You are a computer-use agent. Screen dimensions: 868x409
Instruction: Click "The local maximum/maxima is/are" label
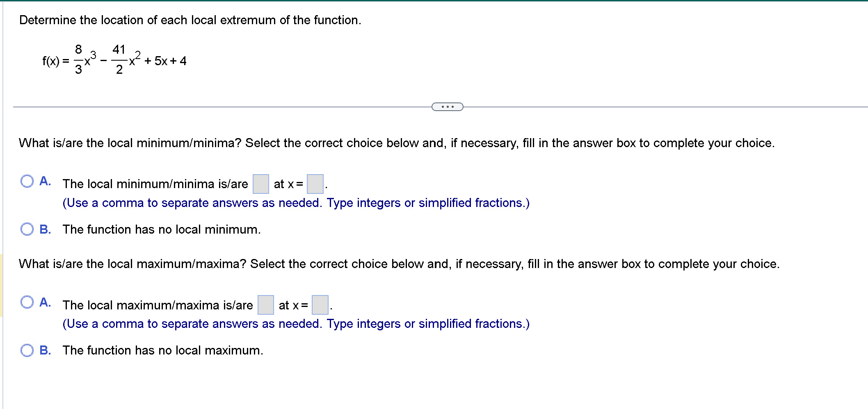pos(158,305)
